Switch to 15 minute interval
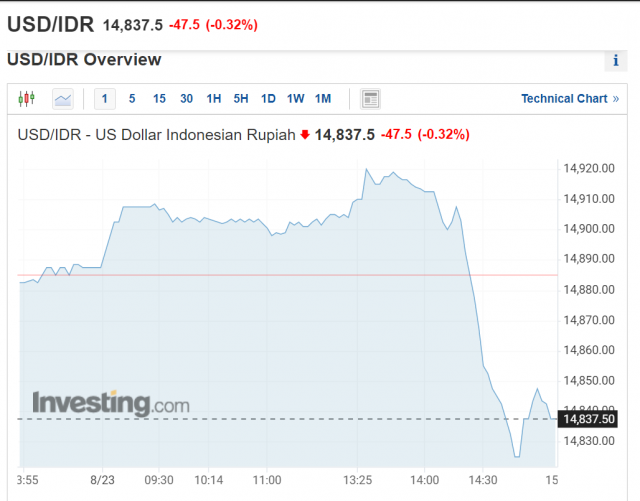This screenshot has height=501, width=640. click(159, 99)
